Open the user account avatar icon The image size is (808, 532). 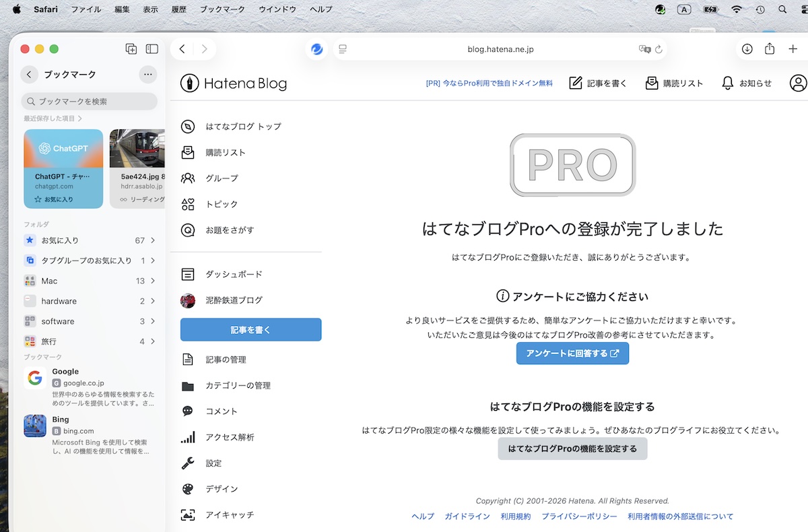pos(798,84)
